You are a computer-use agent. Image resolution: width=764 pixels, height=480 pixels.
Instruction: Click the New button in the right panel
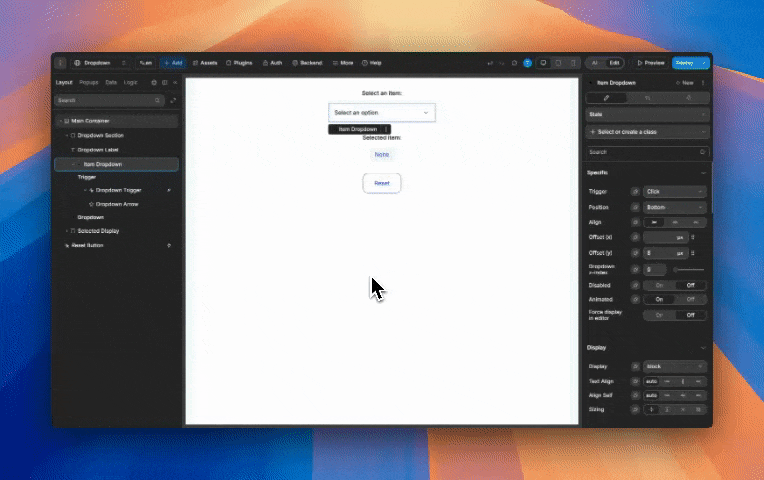[x=685, y=83]
